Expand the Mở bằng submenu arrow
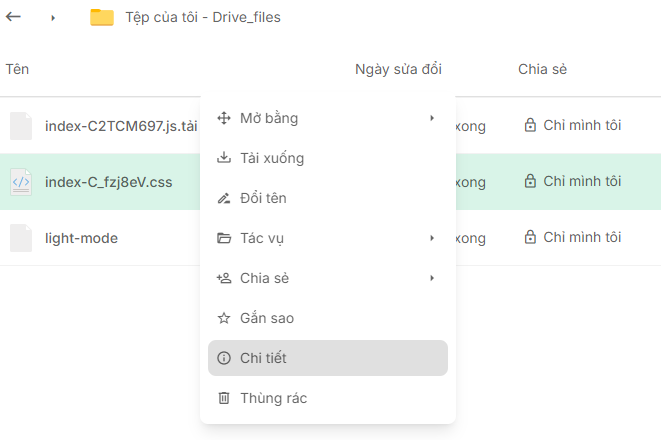The image size is (661, 440). [432, 118]
